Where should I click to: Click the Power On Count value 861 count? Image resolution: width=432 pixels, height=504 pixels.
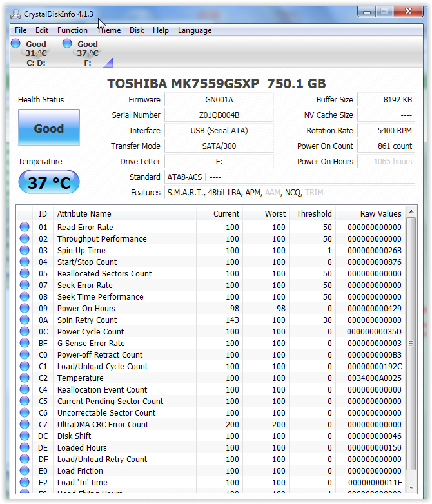[x=386, y=146]
